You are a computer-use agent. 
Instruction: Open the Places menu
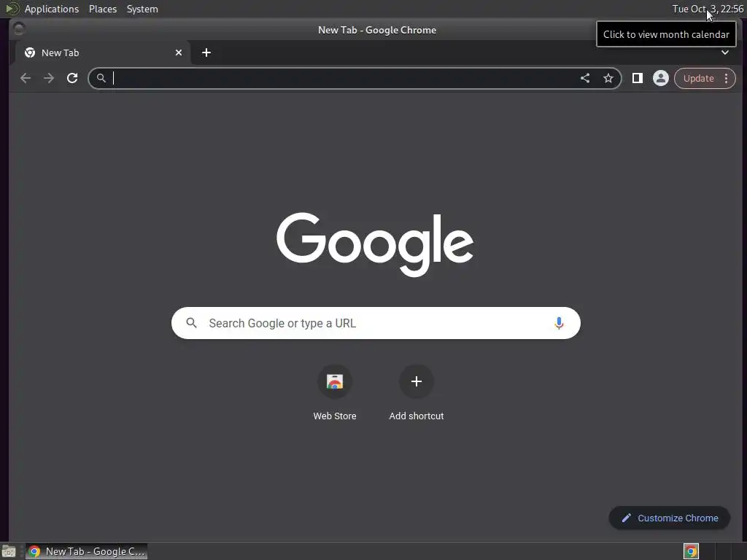(x=103, y=9)
